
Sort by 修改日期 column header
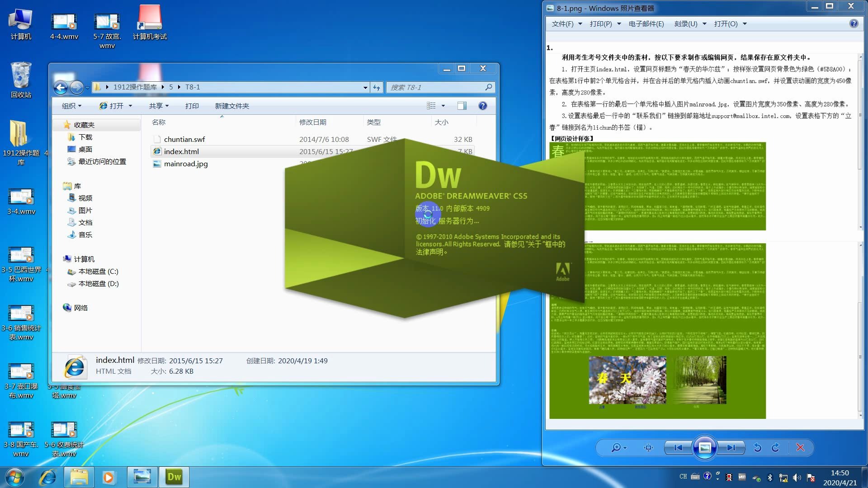coord(313,122)
